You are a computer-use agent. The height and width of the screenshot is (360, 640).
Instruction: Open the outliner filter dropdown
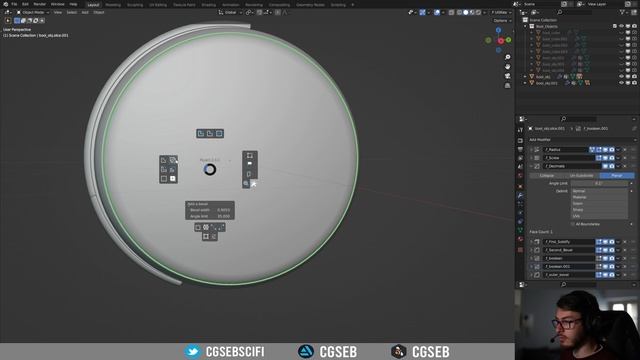pos(623,13)
